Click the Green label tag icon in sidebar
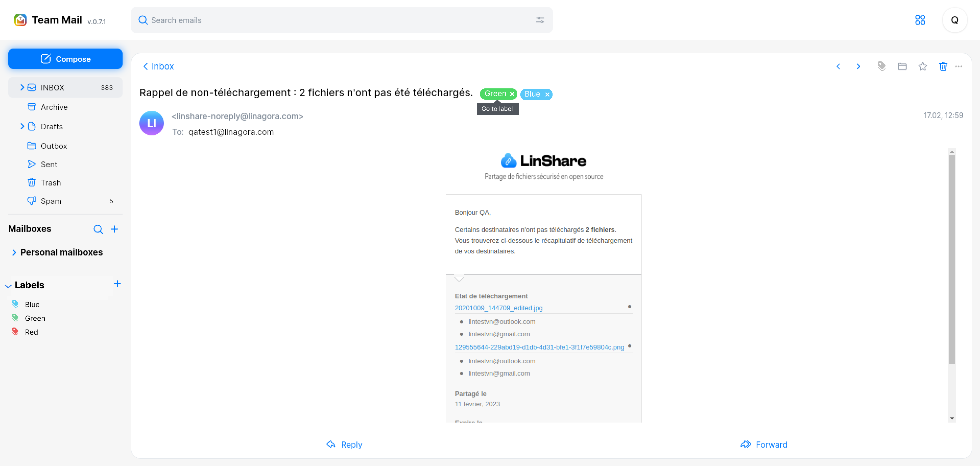The height and width of the screenshot is (466, 980). (x=16, y=318)
